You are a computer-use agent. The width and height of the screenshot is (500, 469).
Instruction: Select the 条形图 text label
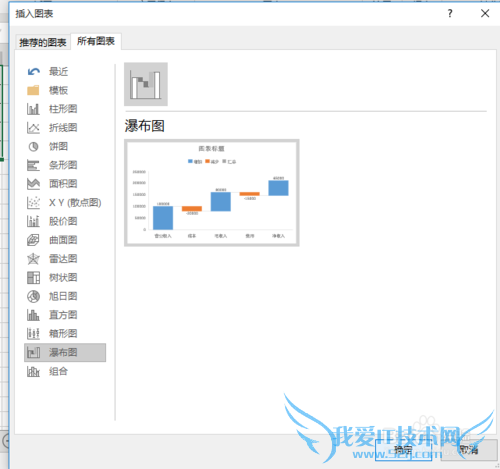coord(63,165)
